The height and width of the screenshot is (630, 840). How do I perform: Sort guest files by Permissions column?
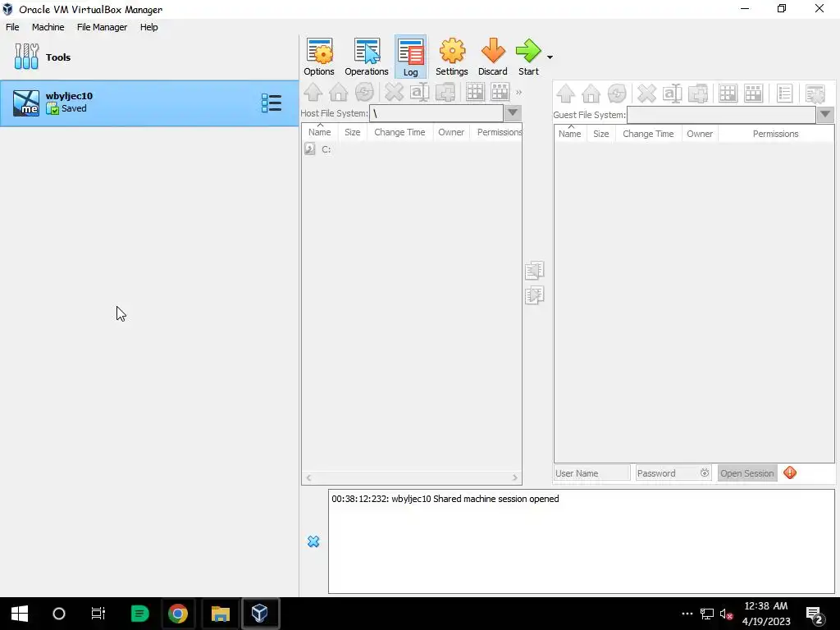pos(776,134)
